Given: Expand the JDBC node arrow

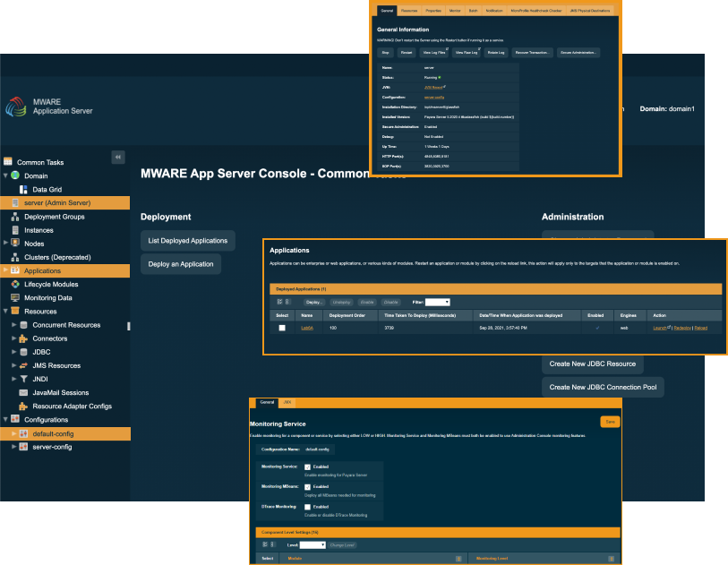Looking at the screenshot, I should coord(14,351).
